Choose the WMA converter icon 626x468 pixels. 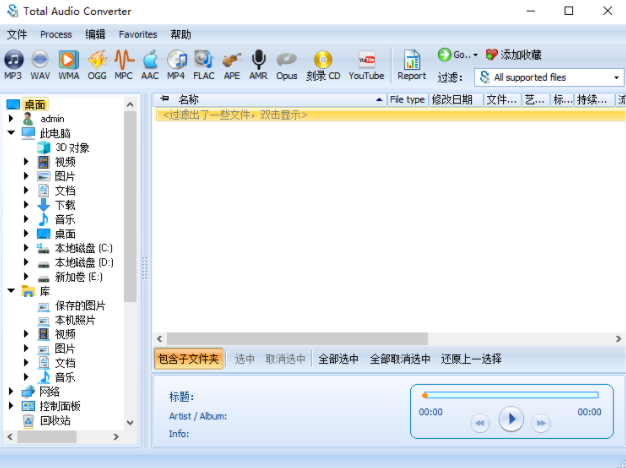tap(68, 64)
